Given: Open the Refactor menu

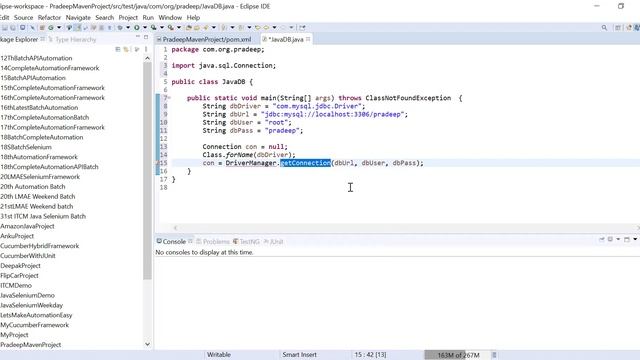Looking at the screenshot, I should pos(49,18).
